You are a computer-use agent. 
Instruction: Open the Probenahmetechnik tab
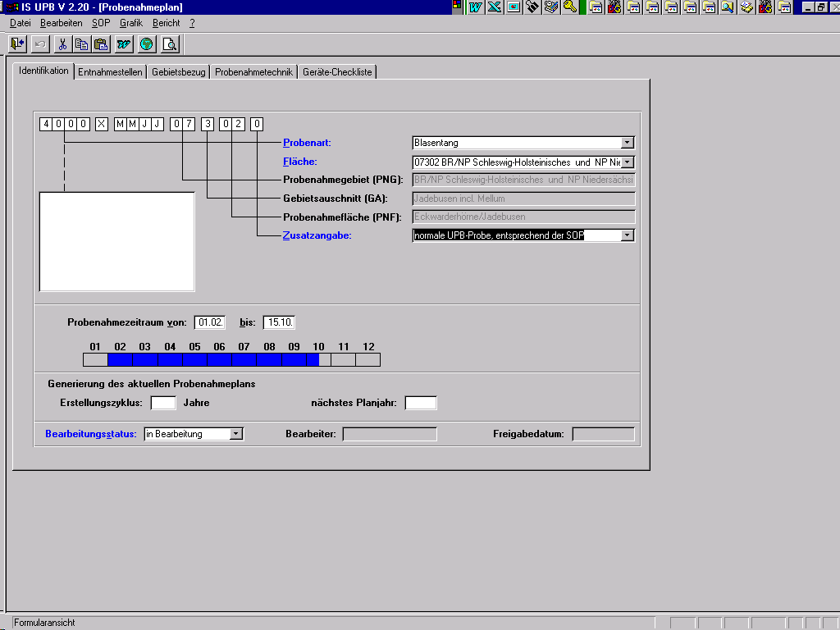tap(253, 72)
